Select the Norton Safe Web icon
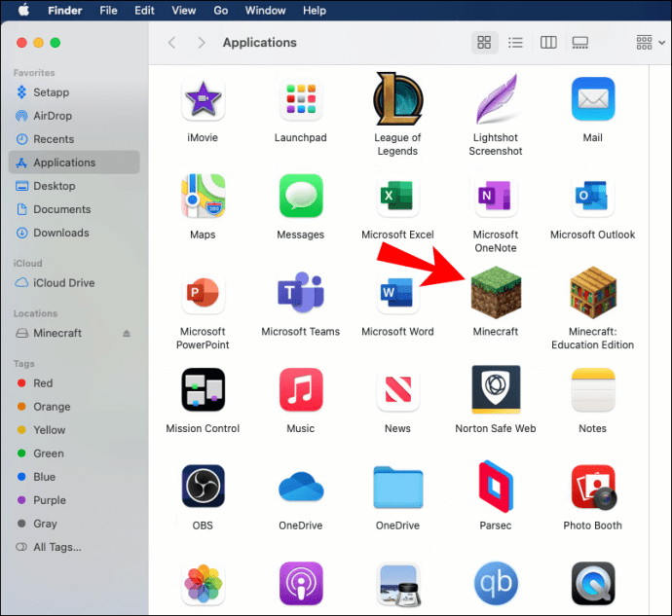The width and height of the screenshot is (672, 616). (496, 389)
